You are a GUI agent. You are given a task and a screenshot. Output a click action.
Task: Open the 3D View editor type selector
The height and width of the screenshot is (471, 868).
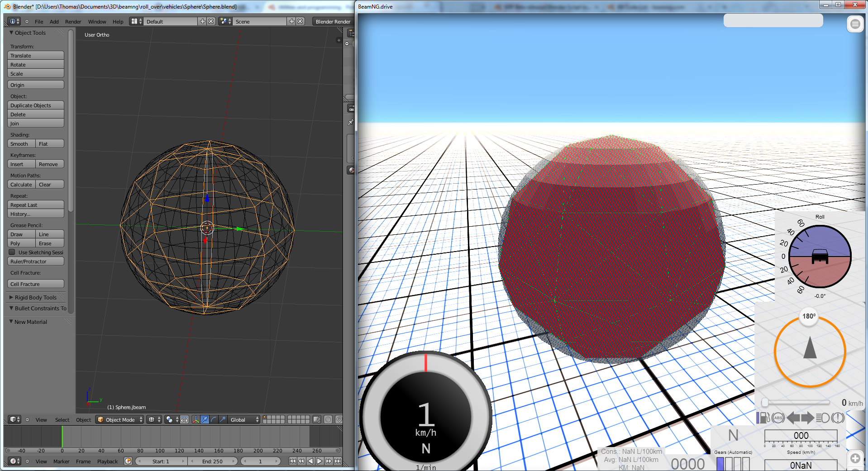[x=14, y=419]
